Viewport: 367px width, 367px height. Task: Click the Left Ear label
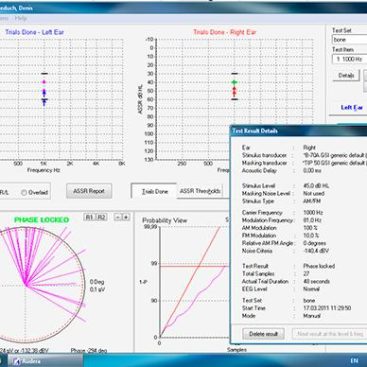(x=352, y=108)
